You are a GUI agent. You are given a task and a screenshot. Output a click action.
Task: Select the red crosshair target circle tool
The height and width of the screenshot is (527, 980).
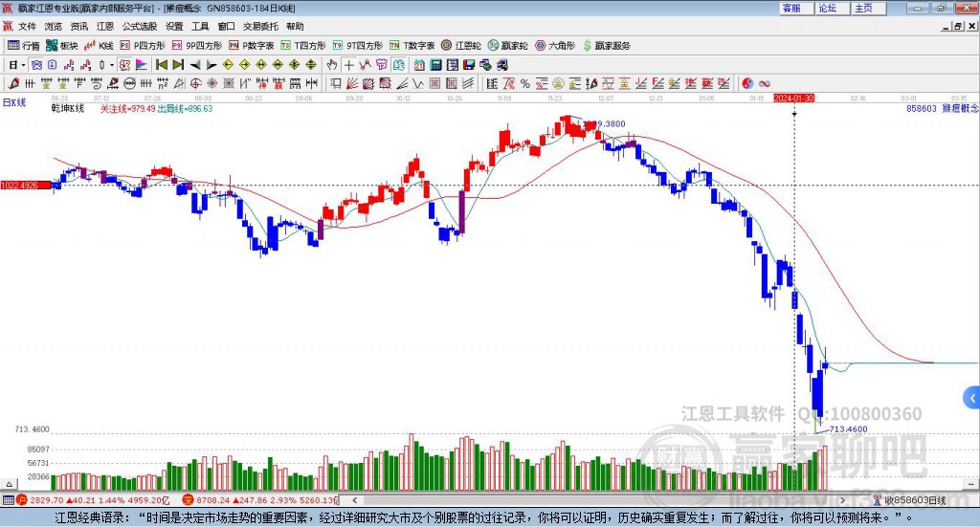coord(195,83)
